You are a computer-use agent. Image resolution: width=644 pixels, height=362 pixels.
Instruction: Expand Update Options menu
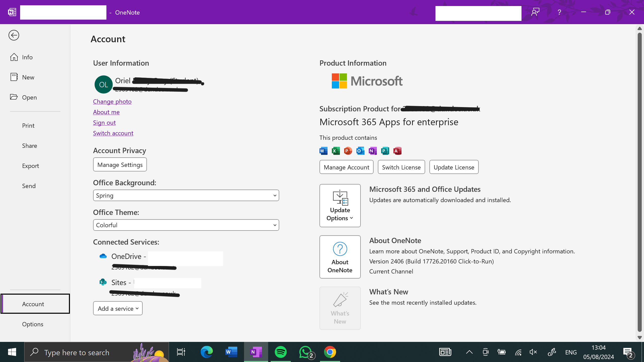[x=340, y=206]
